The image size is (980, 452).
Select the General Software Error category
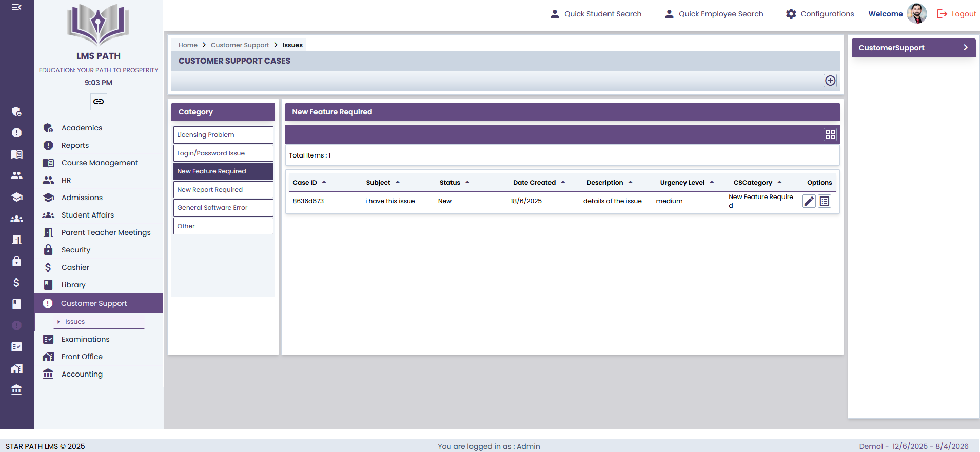click(x=223, y=208)
